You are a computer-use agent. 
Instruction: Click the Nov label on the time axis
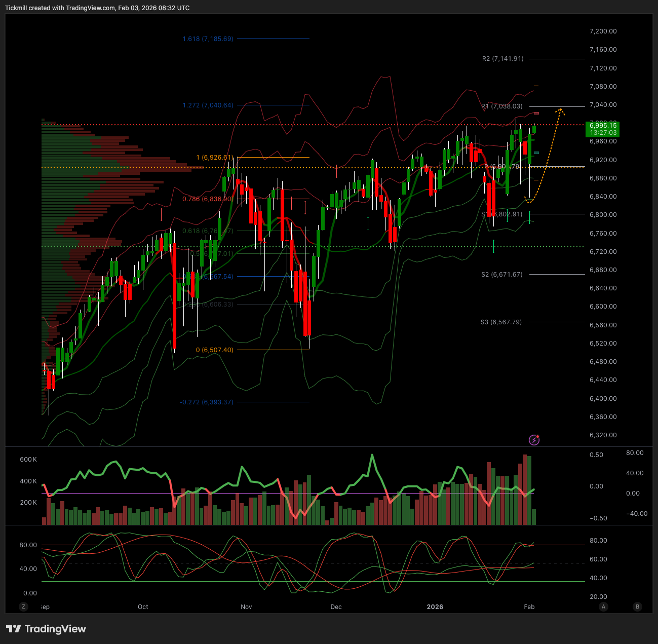point(246,607)
